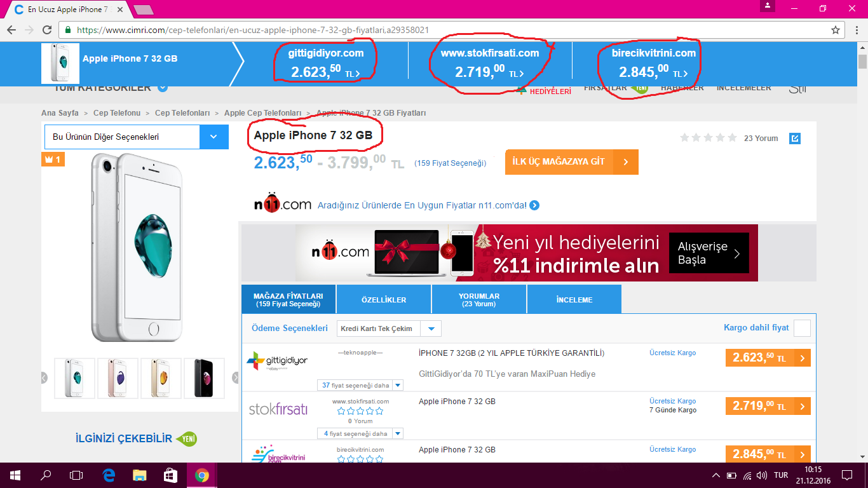Click the orange 2.623,50 TL price button
This screenshot has width=868, height=488.
(x=768, y=358)
